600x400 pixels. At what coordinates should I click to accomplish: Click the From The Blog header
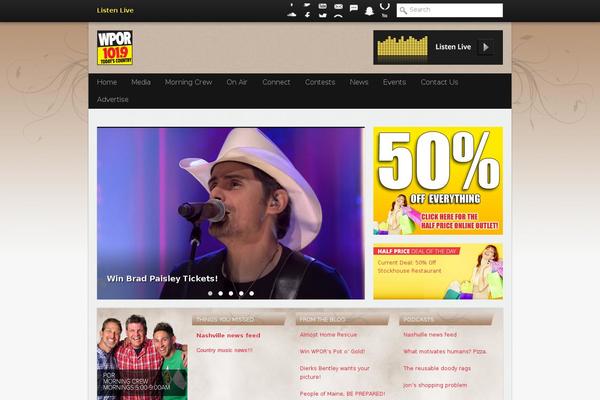coord(342,319)
